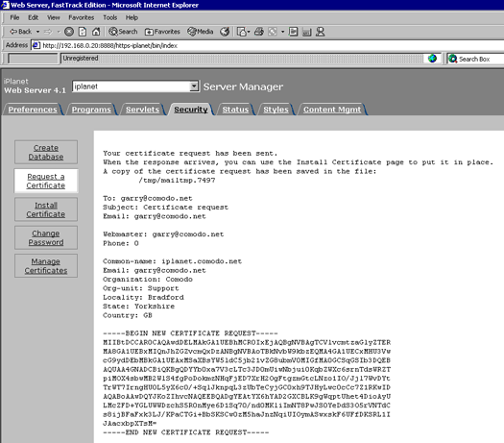The width and height of the screenshot is (504, 443).
Task: Click the address bar URL field
Action: (270, 45)
